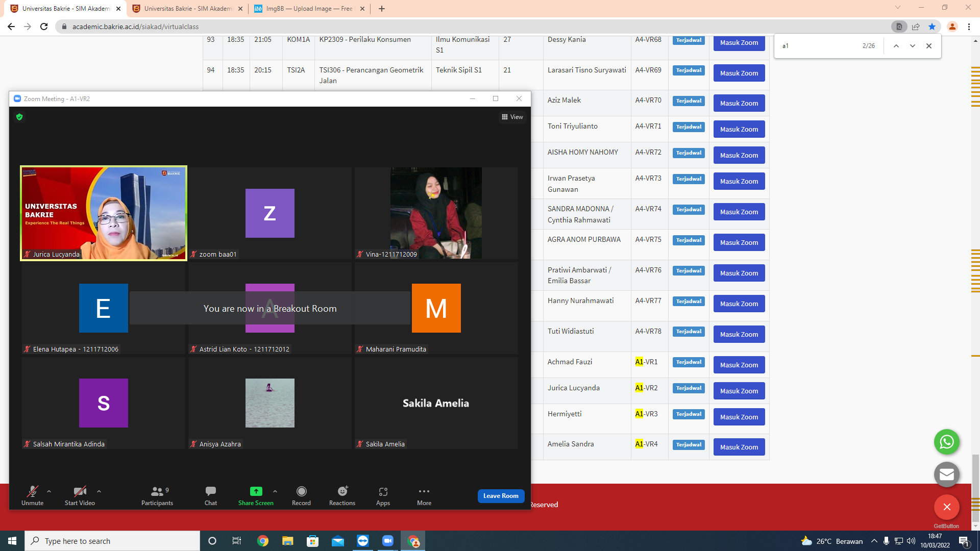
Task: Unmute the microphone in Zoom
Action: tap(32, 495)
